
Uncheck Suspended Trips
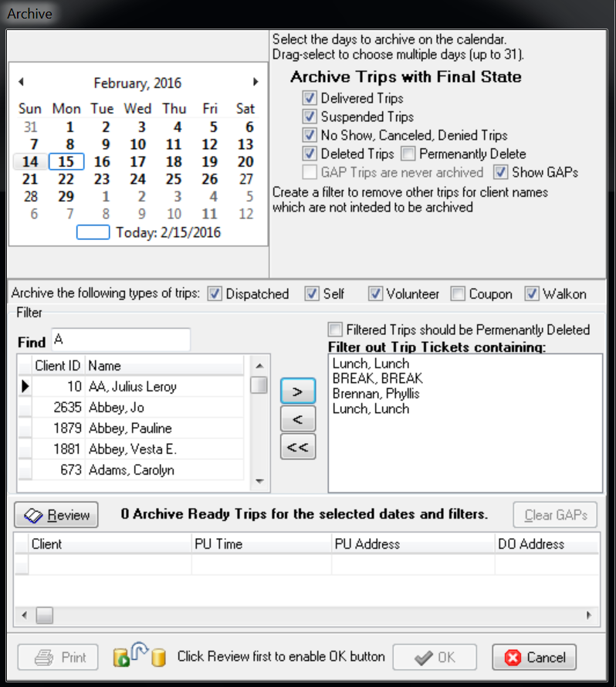[310, 117]
